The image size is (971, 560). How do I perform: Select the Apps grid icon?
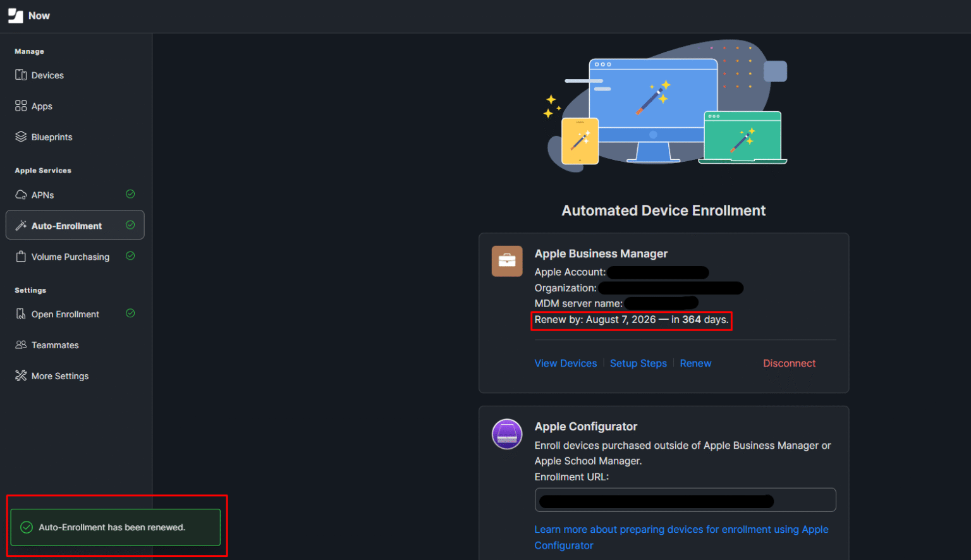tap(20, 106)
